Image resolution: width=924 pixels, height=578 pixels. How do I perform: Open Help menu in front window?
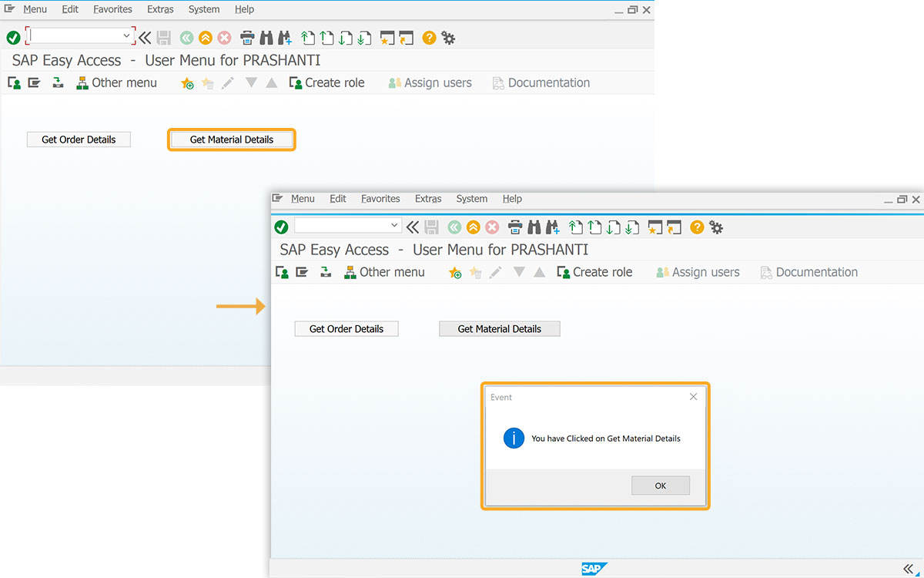(x=512, y=199)
